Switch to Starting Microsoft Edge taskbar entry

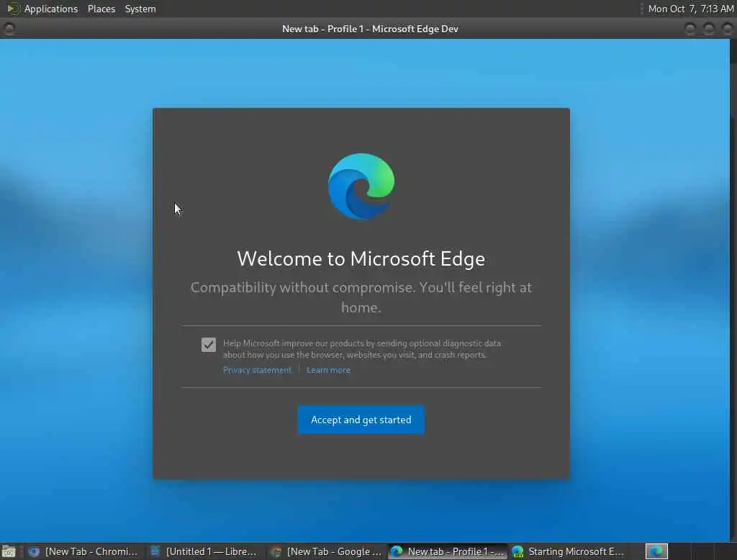tap(569, 551)
